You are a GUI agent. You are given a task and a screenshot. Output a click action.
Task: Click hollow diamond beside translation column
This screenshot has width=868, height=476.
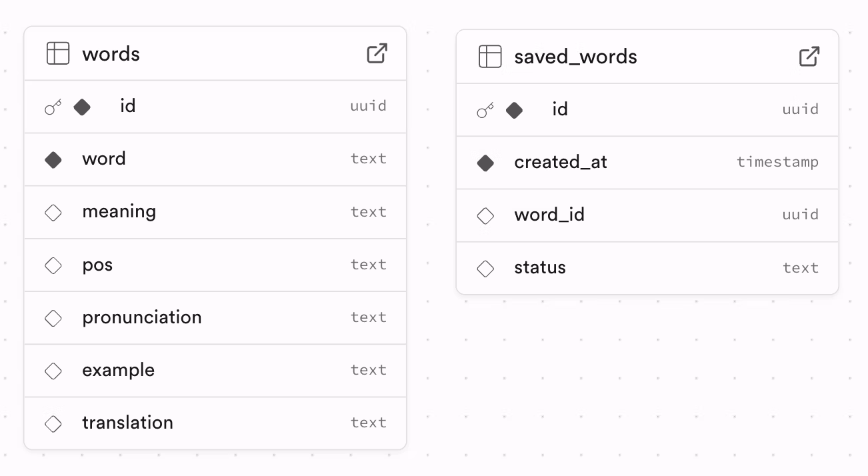click(53, 423)
